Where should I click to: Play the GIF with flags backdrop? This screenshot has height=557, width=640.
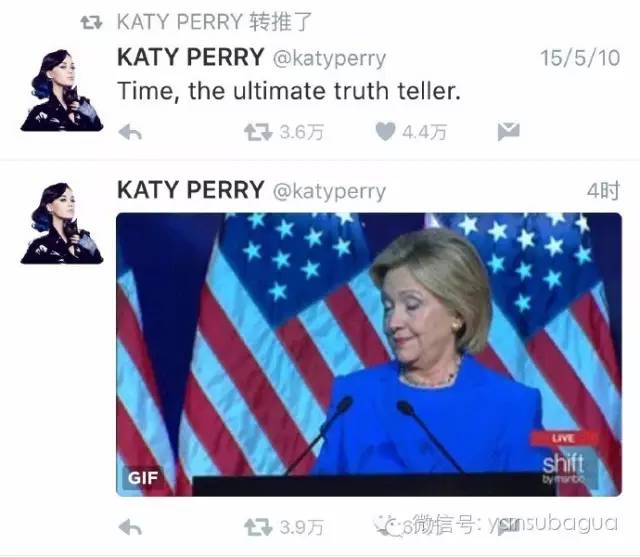[x=369, y=354]
